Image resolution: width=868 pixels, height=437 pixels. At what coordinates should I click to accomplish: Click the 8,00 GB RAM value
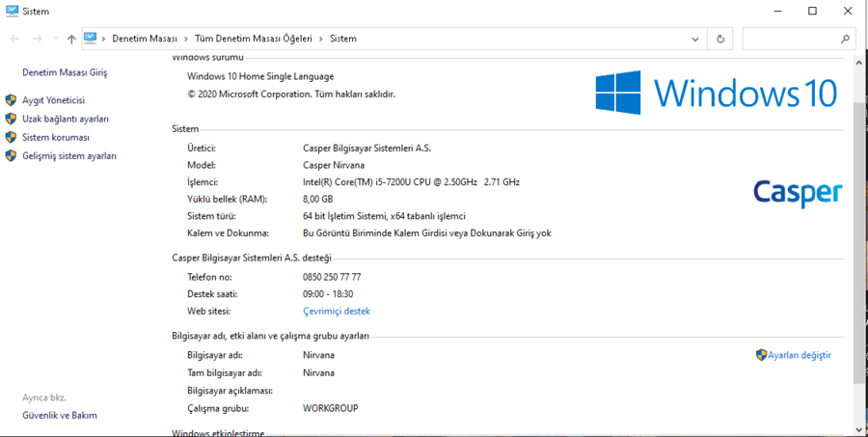coord(317,200)
